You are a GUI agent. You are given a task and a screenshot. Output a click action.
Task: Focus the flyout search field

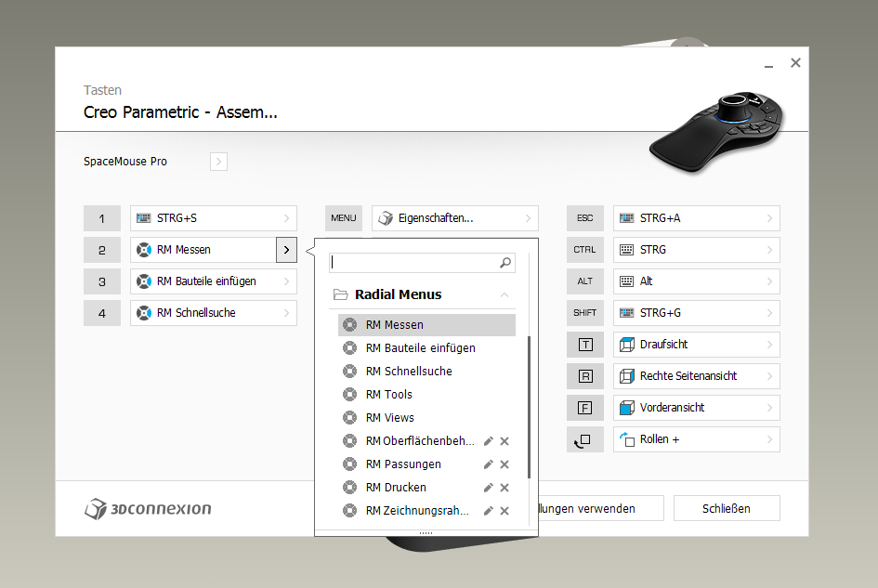[422, 263]
